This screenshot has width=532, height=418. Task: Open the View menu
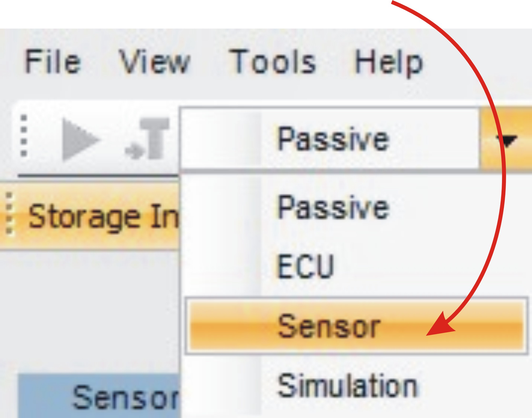154,61
